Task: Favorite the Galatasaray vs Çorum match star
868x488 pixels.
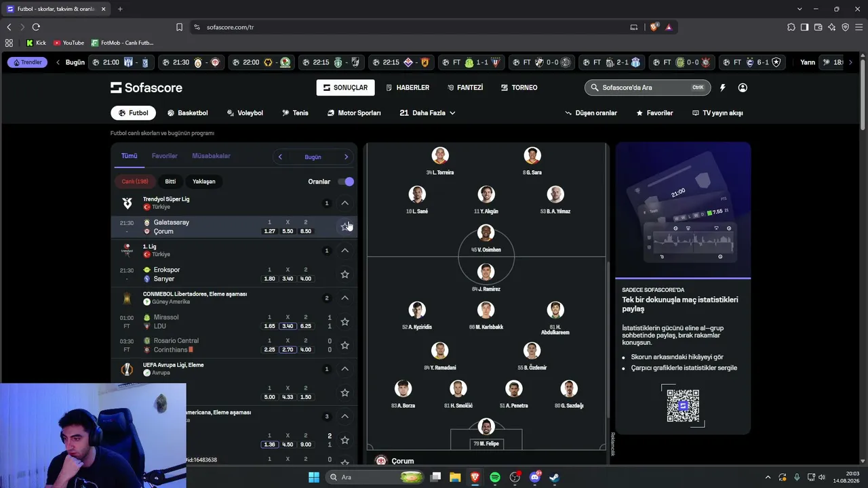Action: click(344, 226)
